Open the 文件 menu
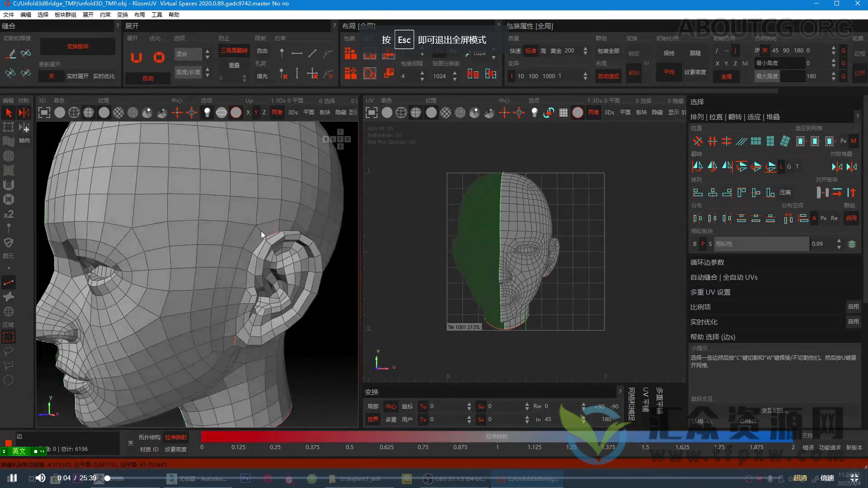The image size is (868, 488). [x=9, y=15]
